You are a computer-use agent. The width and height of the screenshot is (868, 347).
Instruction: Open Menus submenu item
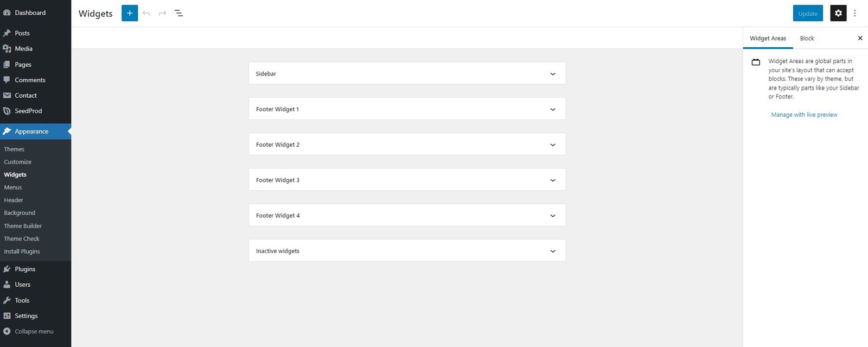[13, 187]
